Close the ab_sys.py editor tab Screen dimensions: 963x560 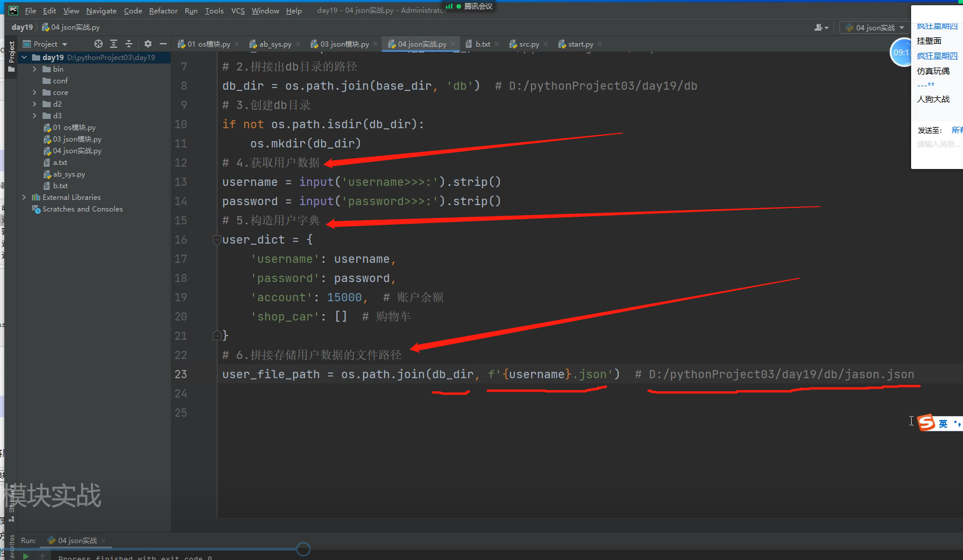(298, 44)
